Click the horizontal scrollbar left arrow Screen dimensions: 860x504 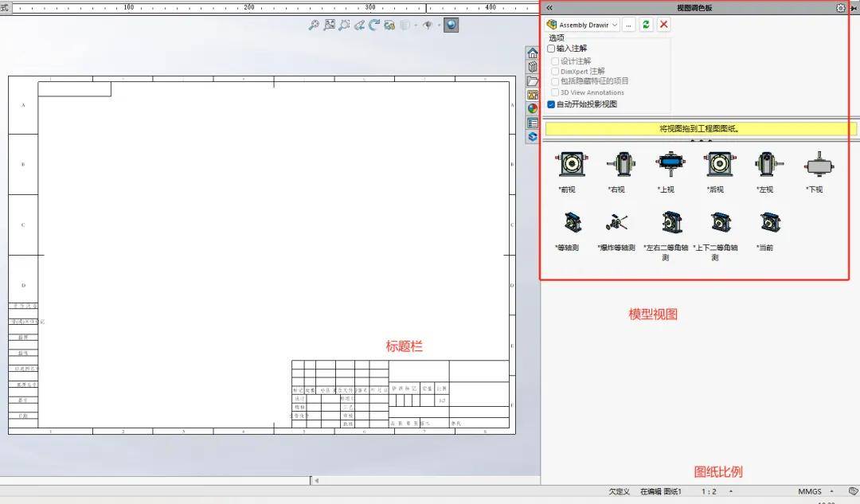[316, 480]
